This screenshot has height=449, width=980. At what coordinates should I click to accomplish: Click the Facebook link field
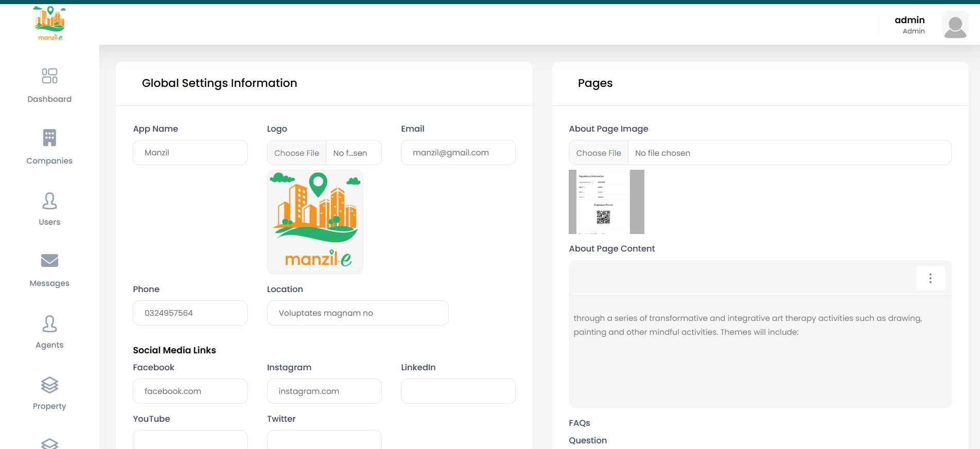(x=190, y=391)
